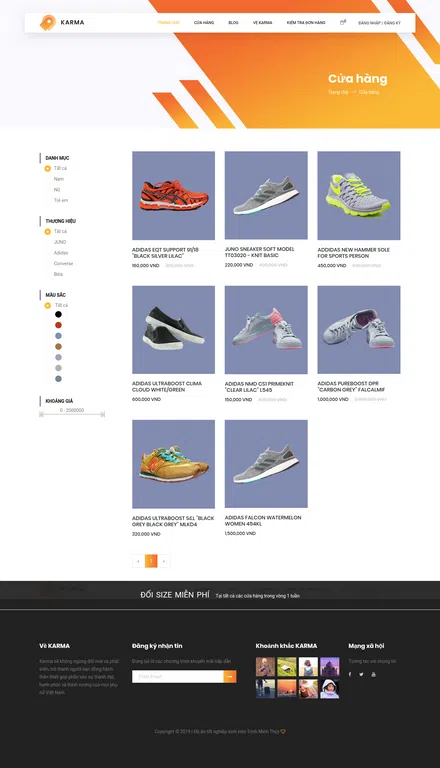Submit newsletter with orange arrow button
The width and height of the screenshot is (440, 768).
[230, 676]
